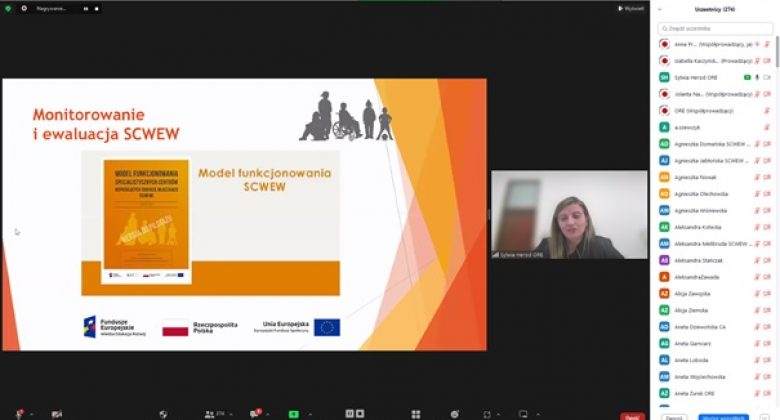Click the green share screen icon
Viewport: 780px width, 420px height.
tap(294, 413)
